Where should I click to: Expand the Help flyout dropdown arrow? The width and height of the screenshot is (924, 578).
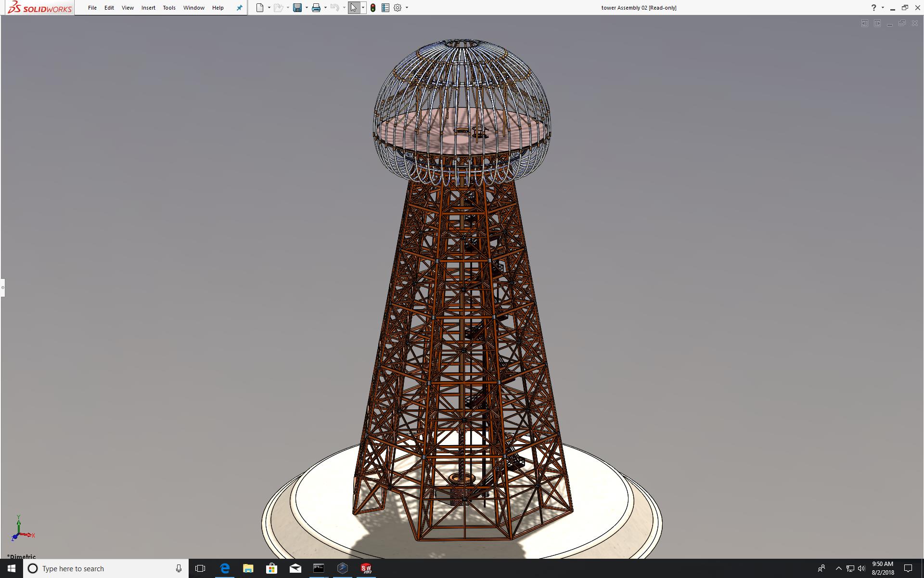click(883, 8)
